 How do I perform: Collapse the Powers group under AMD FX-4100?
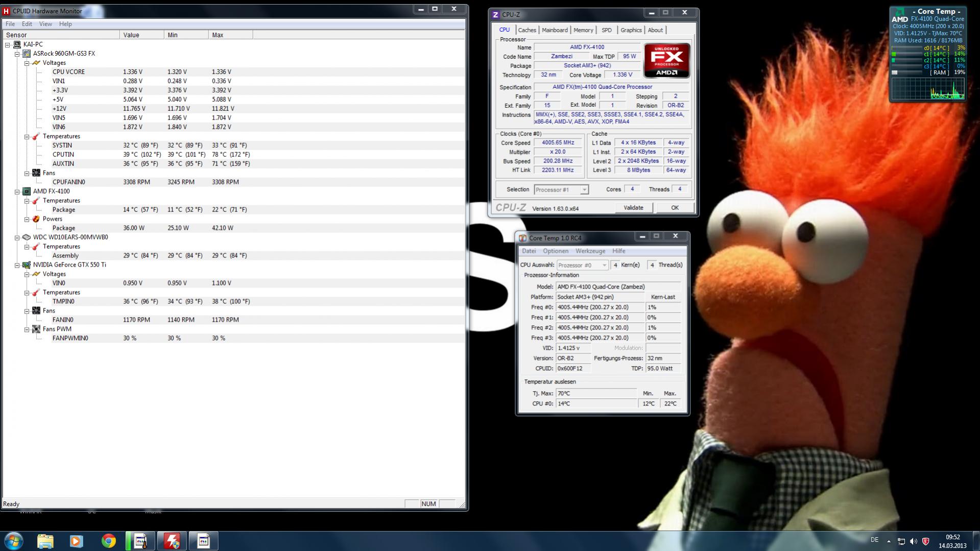pyautogui.click(x=27, y=219)
